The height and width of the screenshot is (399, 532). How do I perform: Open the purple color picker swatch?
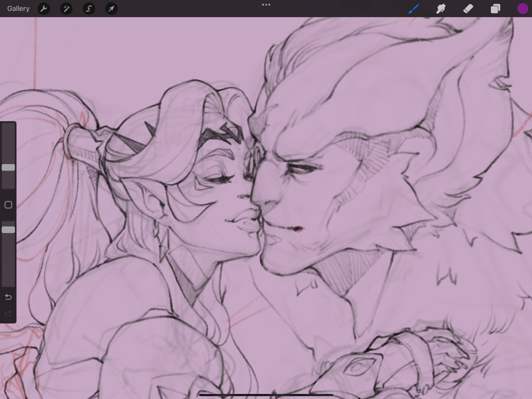pyautogui.click(x=522, y=9)
